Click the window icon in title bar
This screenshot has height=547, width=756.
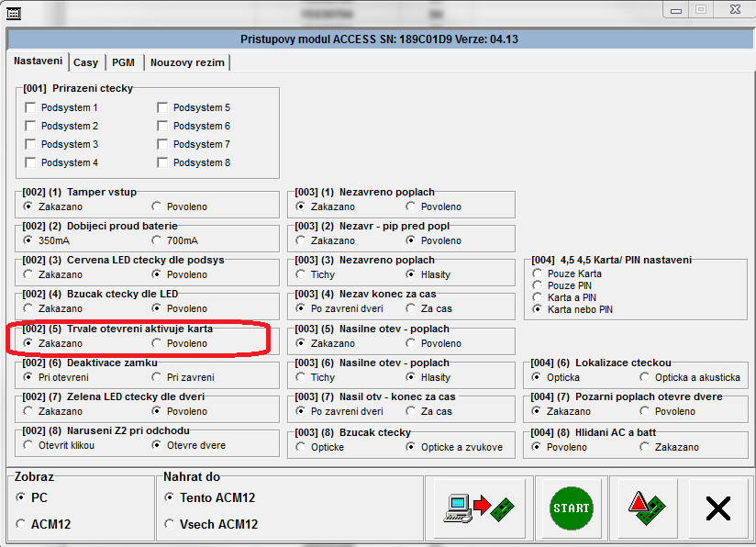click(12, 10)
